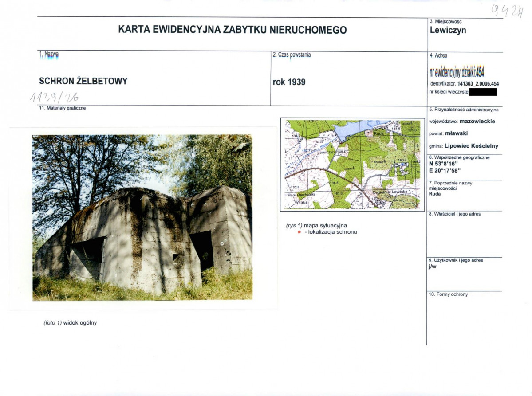Click the identyfikator 141303_2.0006.454
Image resolution: width=532 pixels, height=396 pixels.
464,84
